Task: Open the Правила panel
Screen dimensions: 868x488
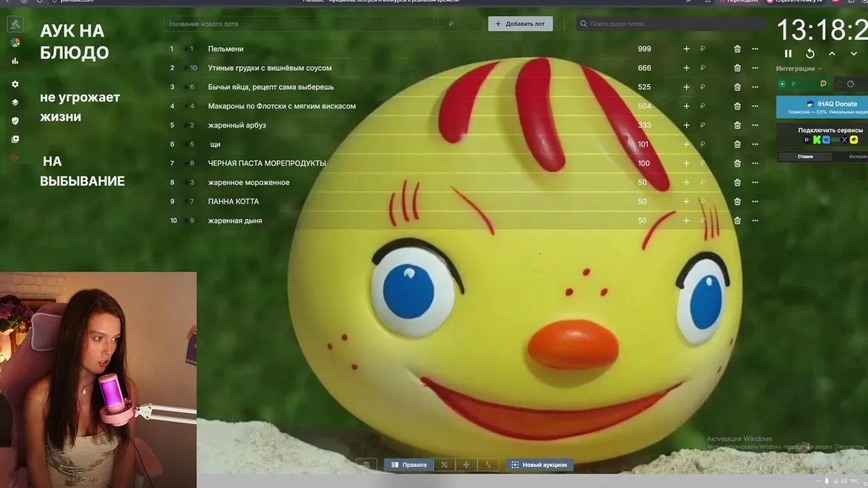Action: [409, 465]
